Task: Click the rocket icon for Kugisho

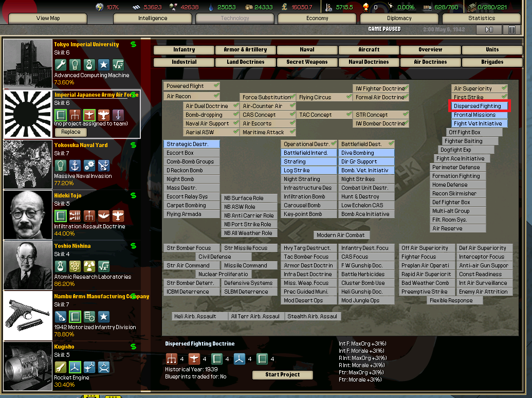Action: (61, 367)
